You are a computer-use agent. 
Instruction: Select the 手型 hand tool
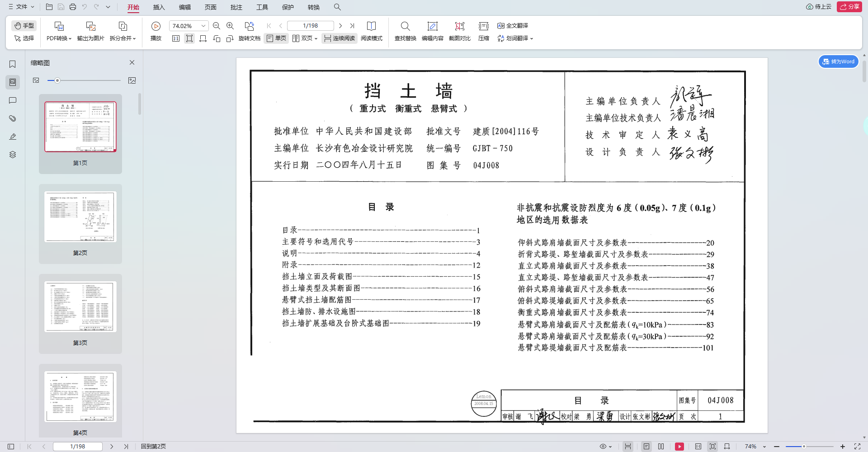(24, 25)
